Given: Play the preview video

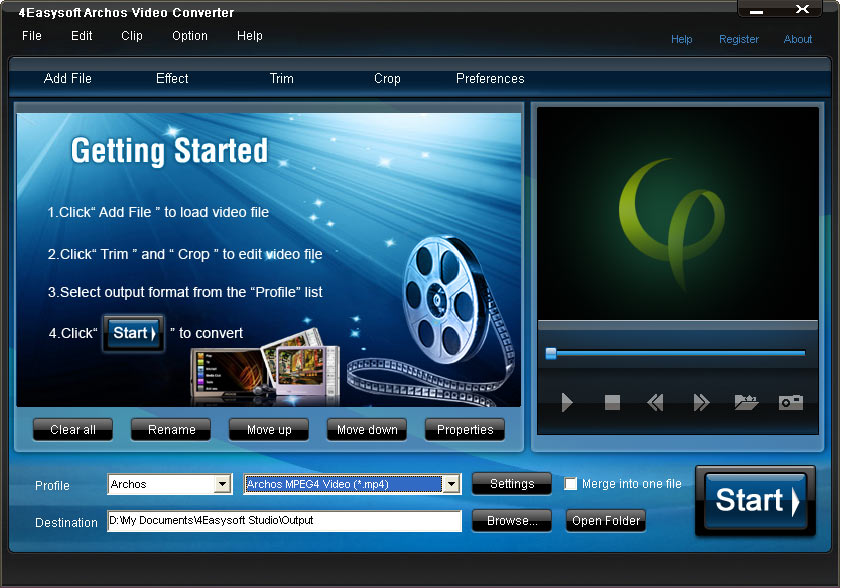Looking at the screenshot, I should 567,403.
